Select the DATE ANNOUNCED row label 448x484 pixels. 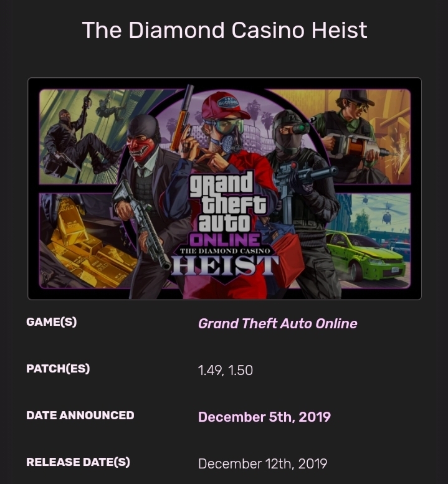[x=80, y=415]
